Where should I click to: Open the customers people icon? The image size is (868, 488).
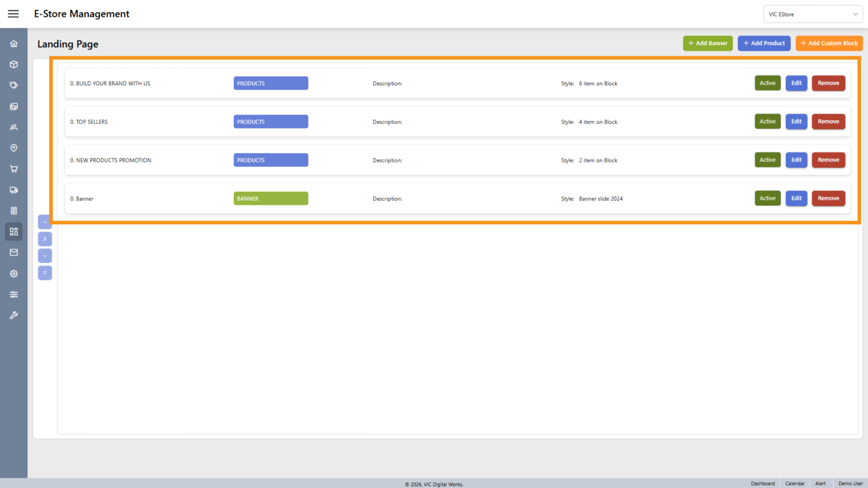pos(14,127)
